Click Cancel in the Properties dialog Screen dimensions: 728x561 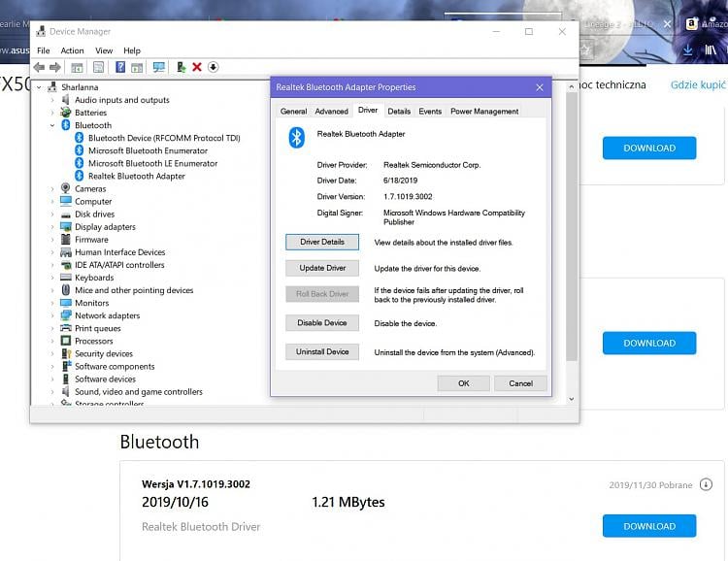pyautogui.click(x=520, y=383)
